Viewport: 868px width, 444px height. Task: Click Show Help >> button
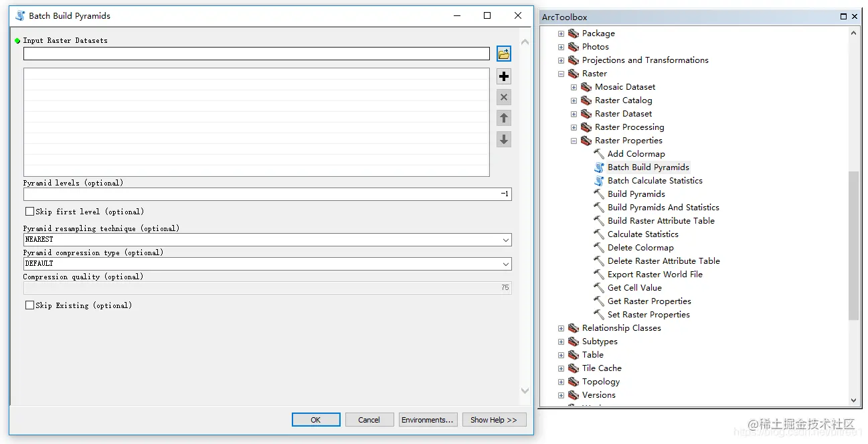(494, 420)
